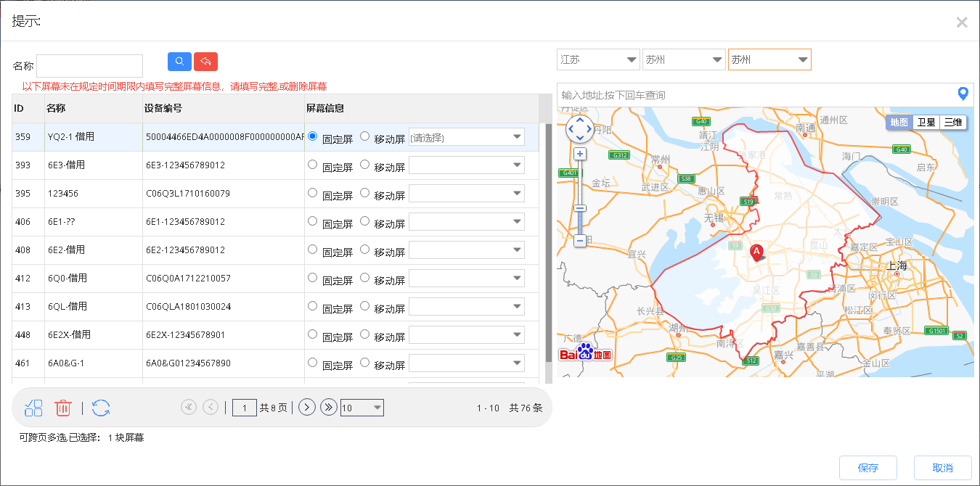980x486 pixels.
Task: Click the name cell 6Q0-借用
Action: coord(68,279)
